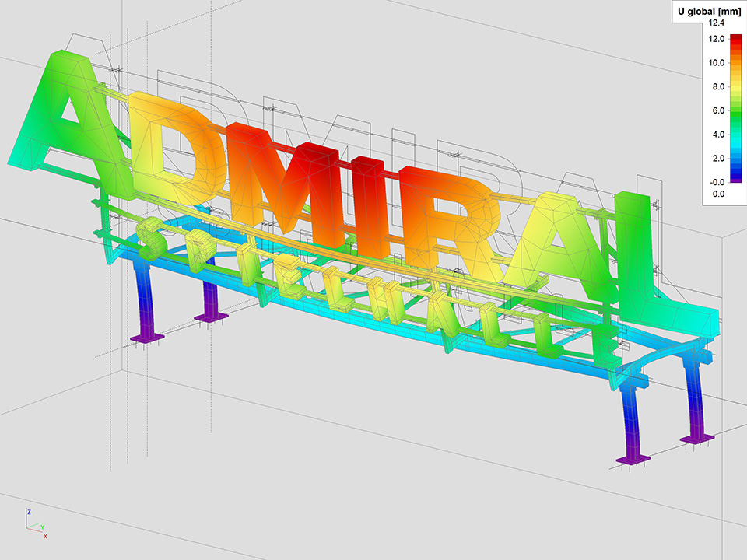Click the purple bottom of color scale
The image size is (747, 560).
point(737,180)
